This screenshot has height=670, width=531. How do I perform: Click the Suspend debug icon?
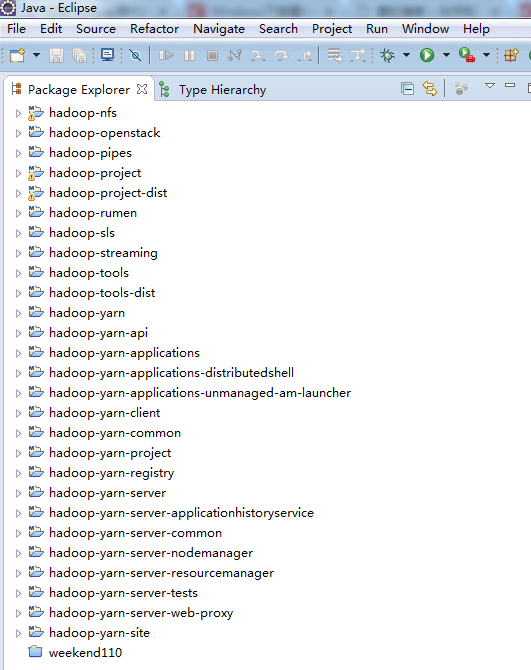(x=189, y=56)
